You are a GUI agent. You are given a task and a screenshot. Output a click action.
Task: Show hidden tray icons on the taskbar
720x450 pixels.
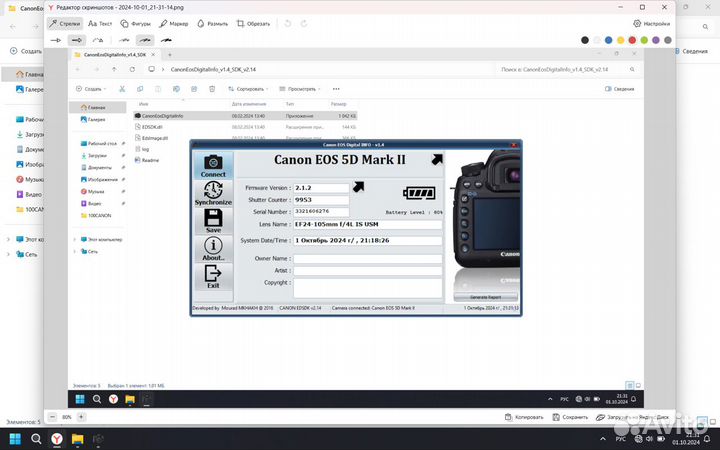tap(602, 439)
